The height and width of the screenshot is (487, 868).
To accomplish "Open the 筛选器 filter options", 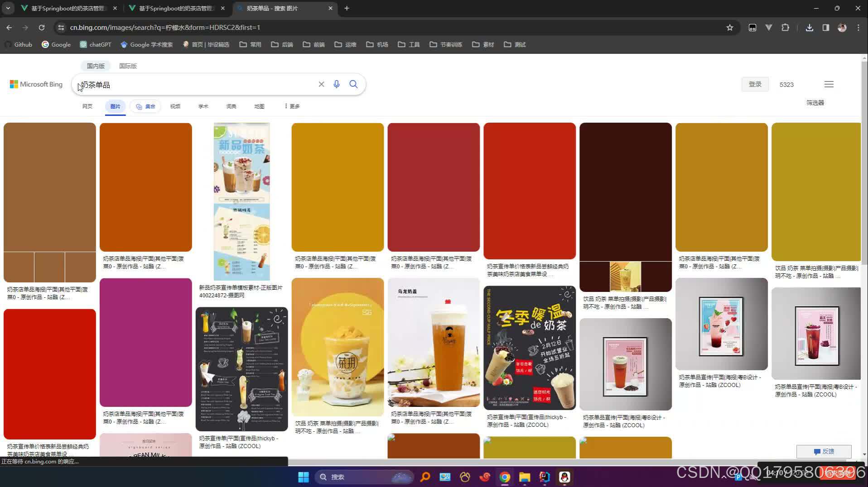I will tap(815, 103).
